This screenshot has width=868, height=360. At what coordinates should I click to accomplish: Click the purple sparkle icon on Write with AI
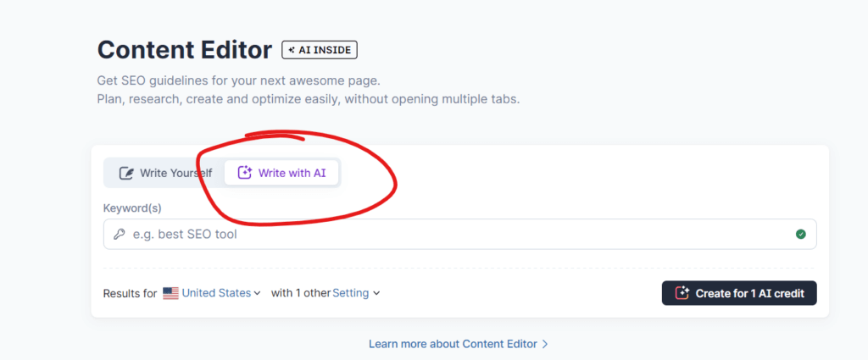(245, 173)
